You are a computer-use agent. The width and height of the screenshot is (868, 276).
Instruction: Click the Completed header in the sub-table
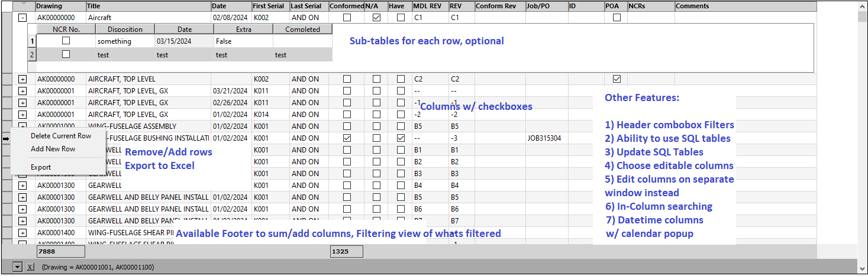[x=302, y=29]
